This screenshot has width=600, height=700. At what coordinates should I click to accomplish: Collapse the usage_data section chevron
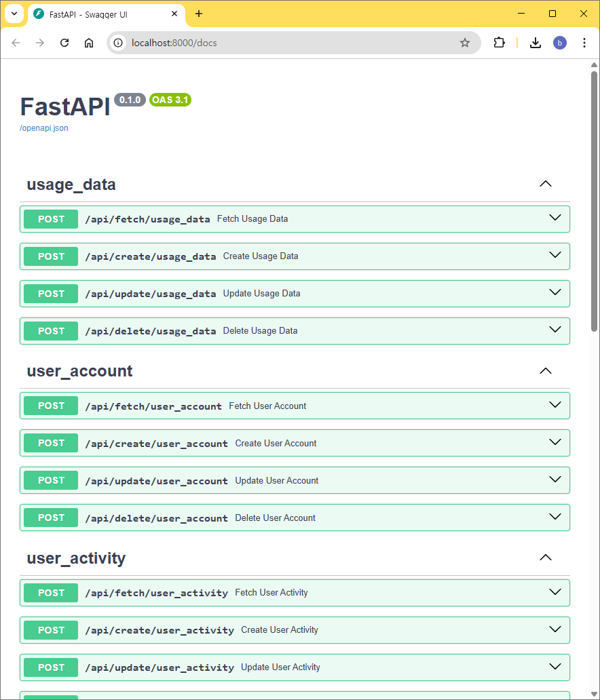point(546,184)
